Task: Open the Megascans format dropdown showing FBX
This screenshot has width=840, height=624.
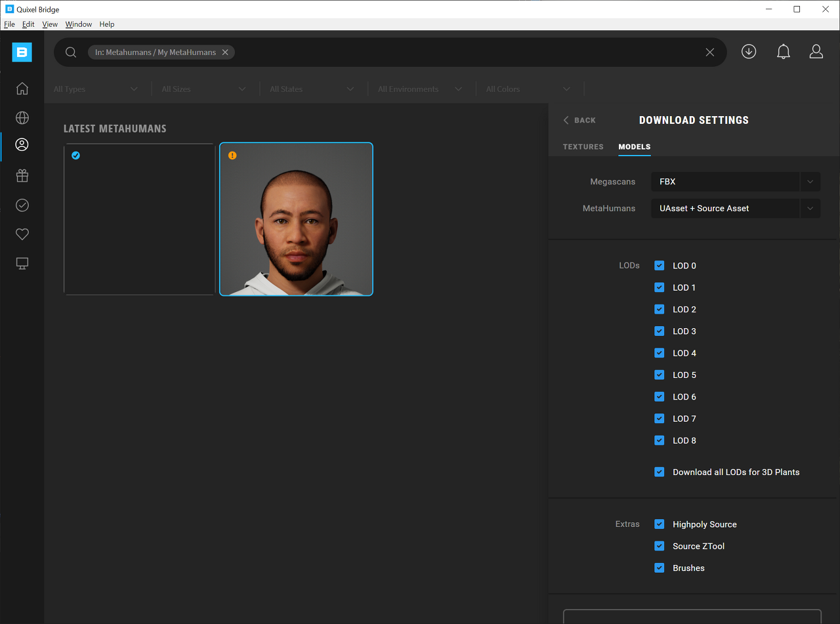Action: (736, 182)
